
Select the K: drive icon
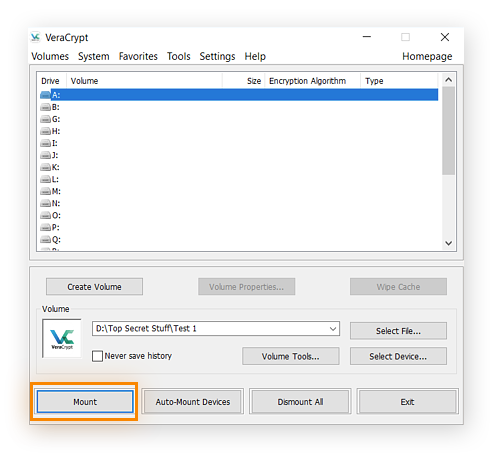45,167
